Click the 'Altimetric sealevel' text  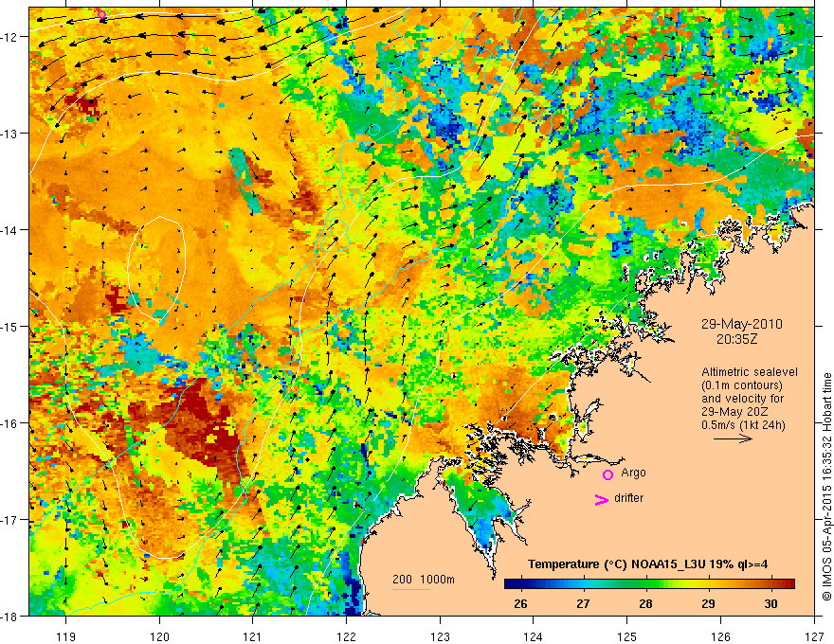pyautogui.click(x=750, y=372)
